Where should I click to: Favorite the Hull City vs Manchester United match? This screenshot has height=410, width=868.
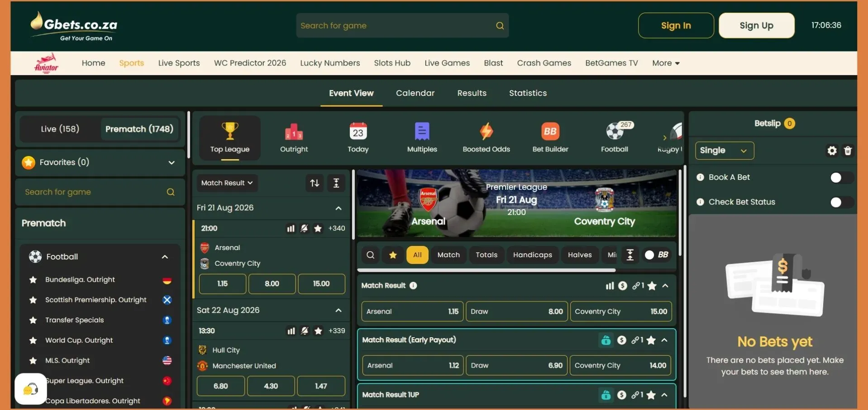(319, 331)
